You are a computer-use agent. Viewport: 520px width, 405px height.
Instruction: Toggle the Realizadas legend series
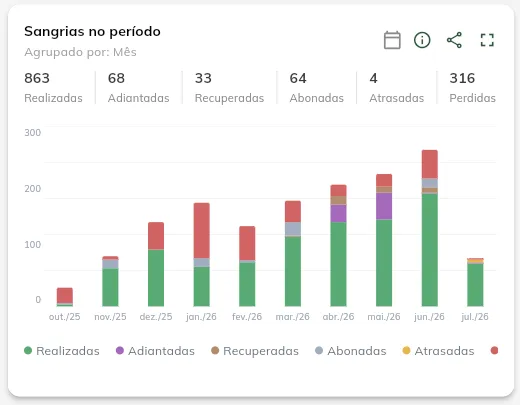pos(62,351)
